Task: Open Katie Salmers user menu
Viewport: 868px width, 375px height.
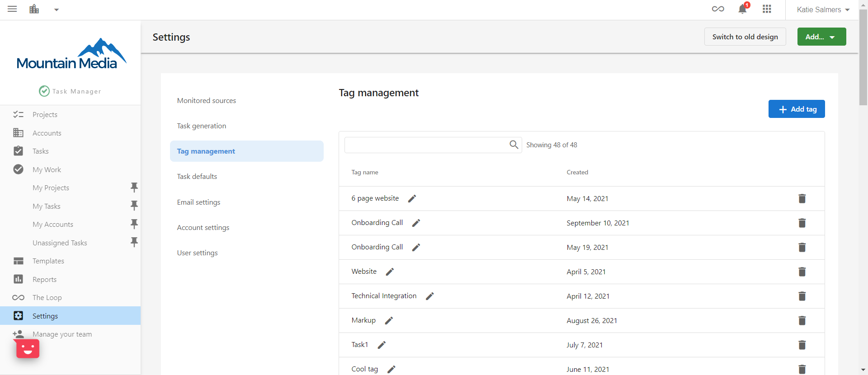Action: 823,9
